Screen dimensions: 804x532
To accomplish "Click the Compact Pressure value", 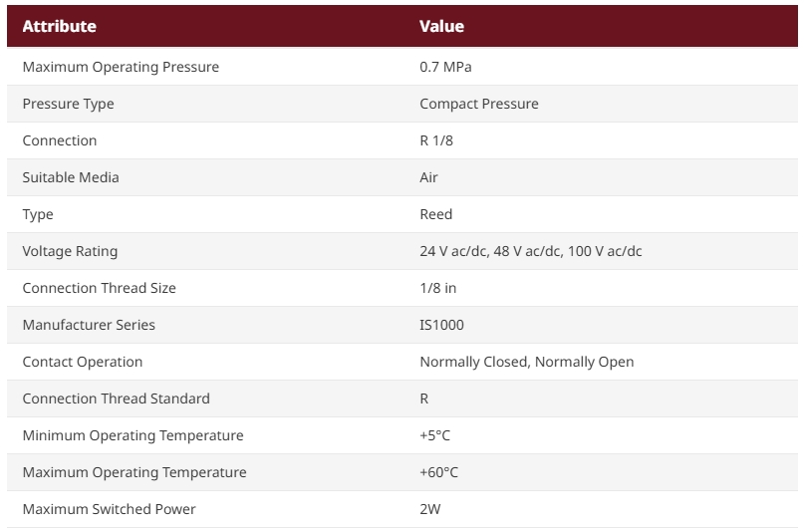I will tap(479, 104).
